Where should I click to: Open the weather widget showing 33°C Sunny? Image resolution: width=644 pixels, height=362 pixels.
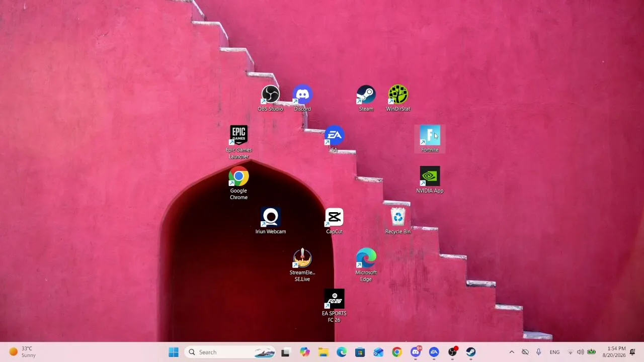pos(23,352)
